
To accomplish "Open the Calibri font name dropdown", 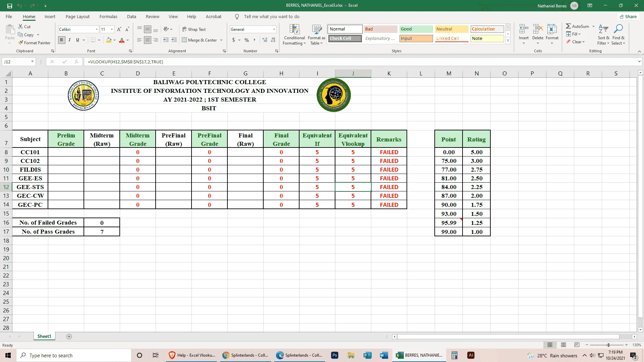I will click(97, 29).
